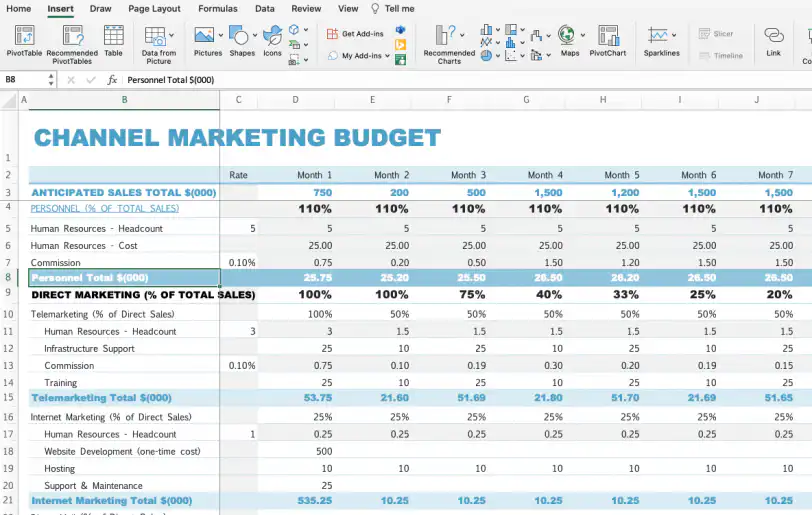Viewport: 812px width, 515px height.
Task: Select the Month 1 header cell
Action: tap(296, 175)
